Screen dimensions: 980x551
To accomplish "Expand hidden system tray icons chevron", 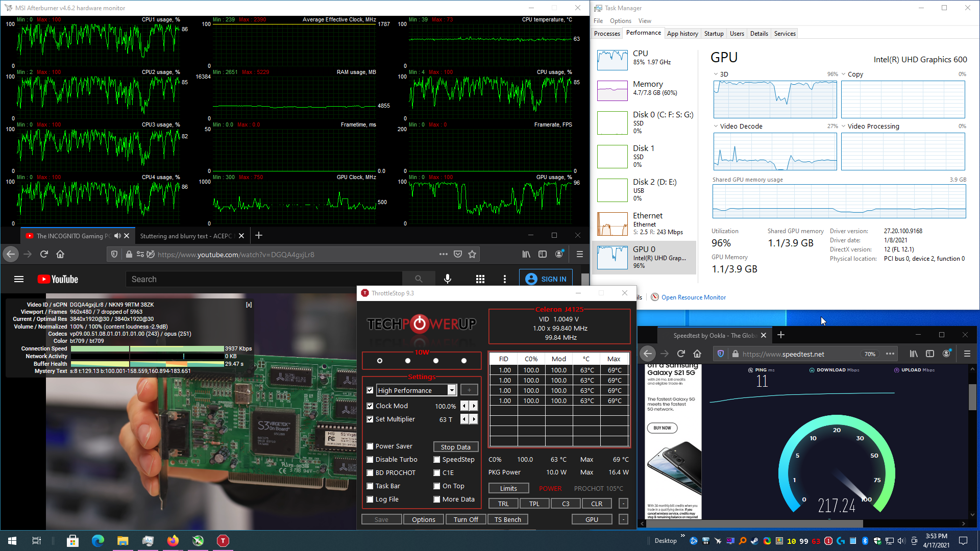I will [683, 536].
